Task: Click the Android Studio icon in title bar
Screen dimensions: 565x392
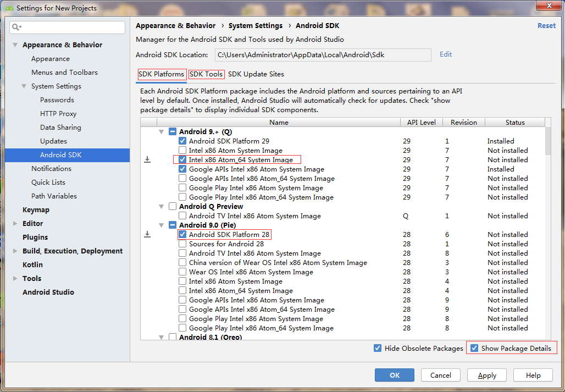Action: click(9, 8)
